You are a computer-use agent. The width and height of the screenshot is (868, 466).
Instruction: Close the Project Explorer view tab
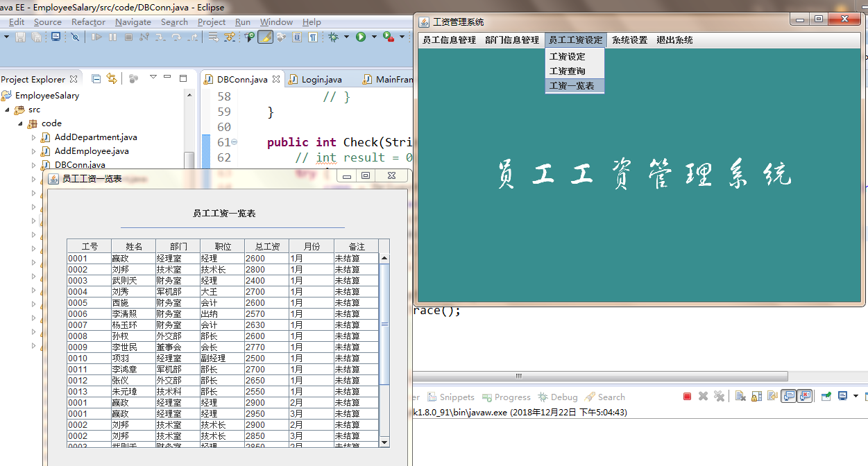click(75, 79)
